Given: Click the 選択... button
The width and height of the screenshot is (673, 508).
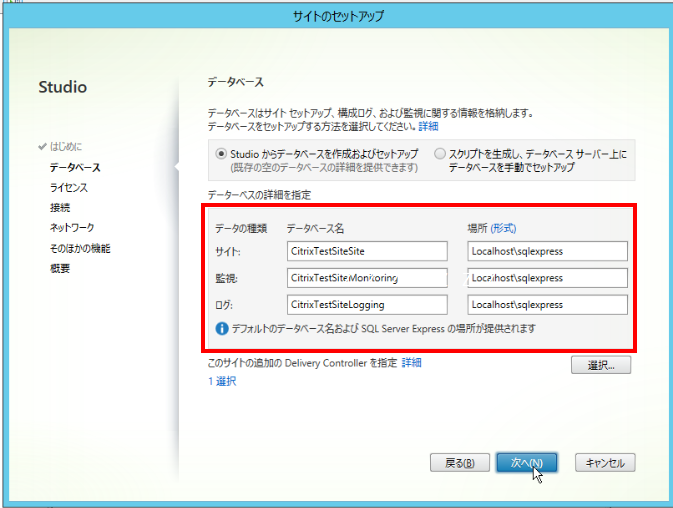Looking at the screenshot, I should (601, 365).
